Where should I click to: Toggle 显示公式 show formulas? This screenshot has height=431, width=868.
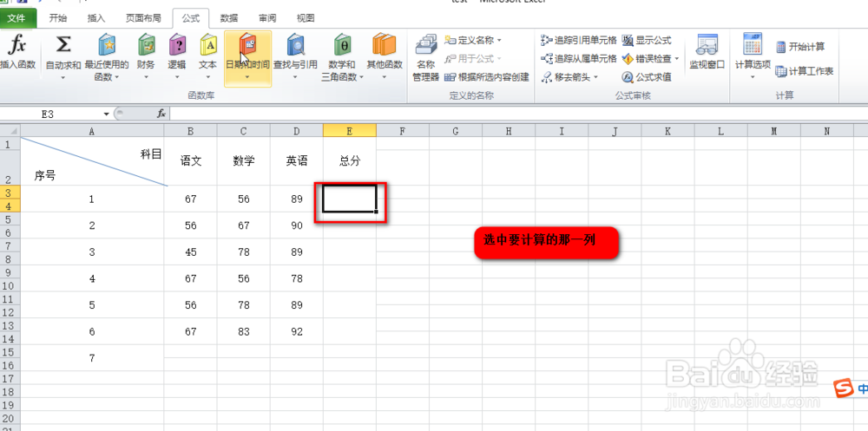coord(647,41)
